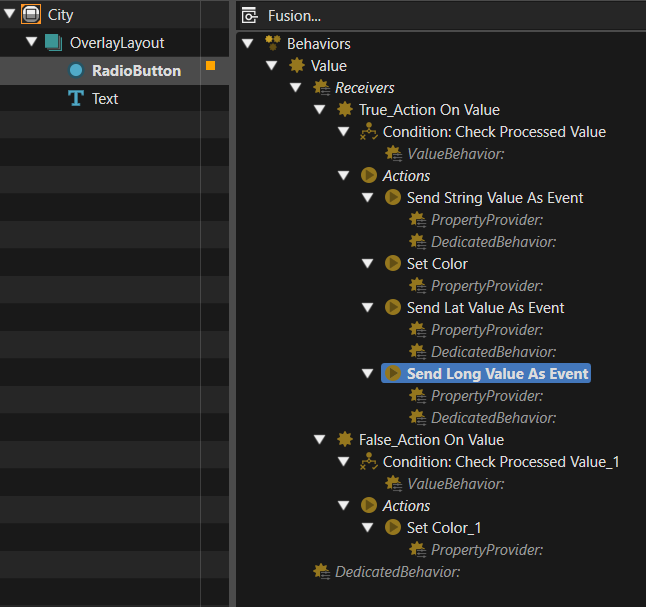Image resolution: width=646 pixels, height=607 pixels.
Task: Collapse the City tree node
Action: click(x=9, y=14)
